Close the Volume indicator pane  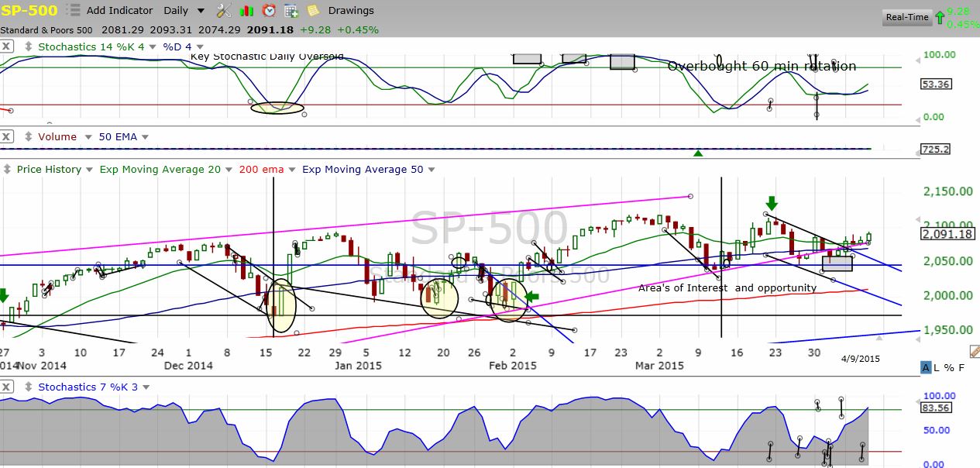click(x=6, y=136)
